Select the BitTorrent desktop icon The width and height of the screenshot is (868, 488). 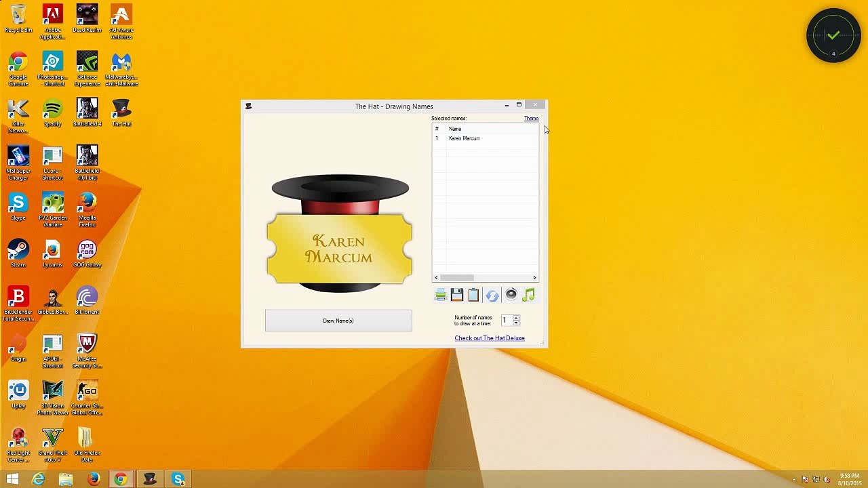click(x=87, y=301)
